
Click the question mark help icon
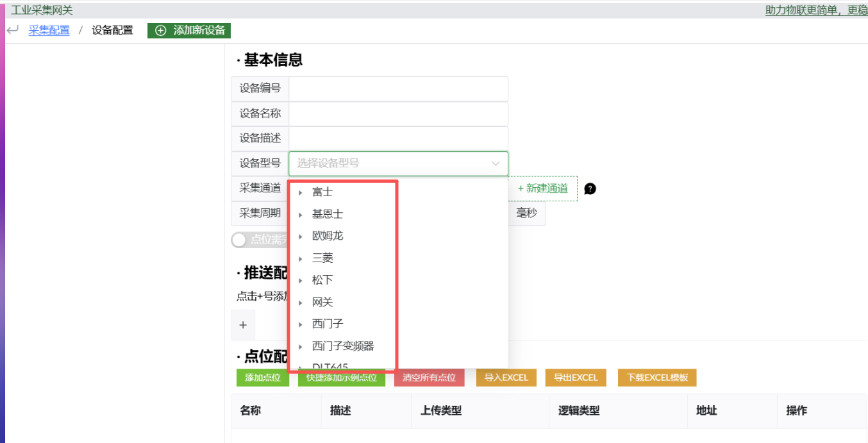tap(590, 188)
